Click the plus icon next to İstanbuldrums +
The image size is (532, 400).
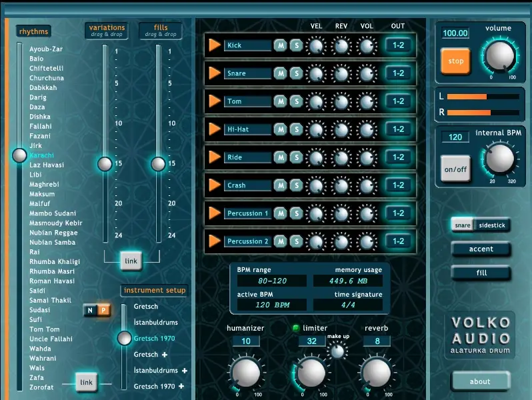coord(185,371)
